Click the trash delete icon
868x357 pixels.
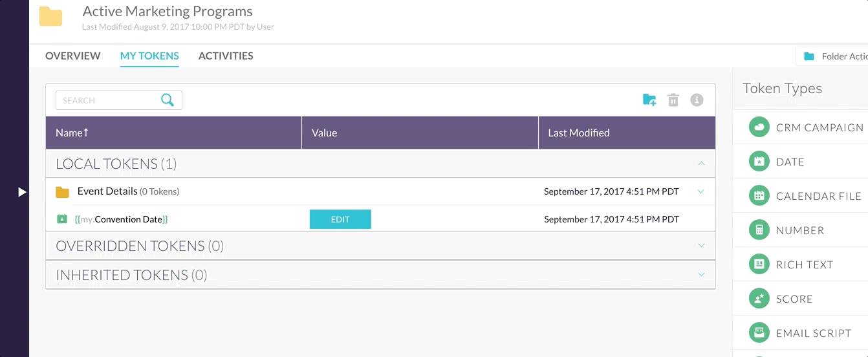click(673, 100)
